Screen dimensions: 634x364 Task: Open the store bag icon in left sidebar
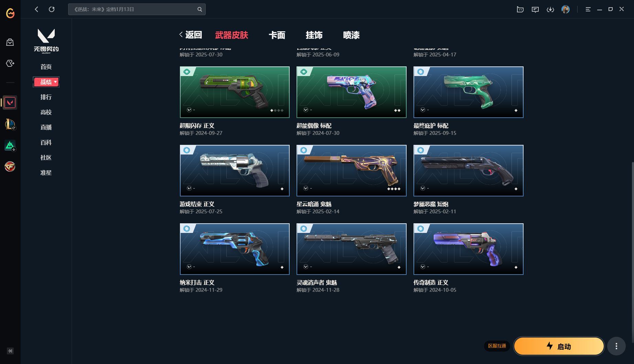10,42
